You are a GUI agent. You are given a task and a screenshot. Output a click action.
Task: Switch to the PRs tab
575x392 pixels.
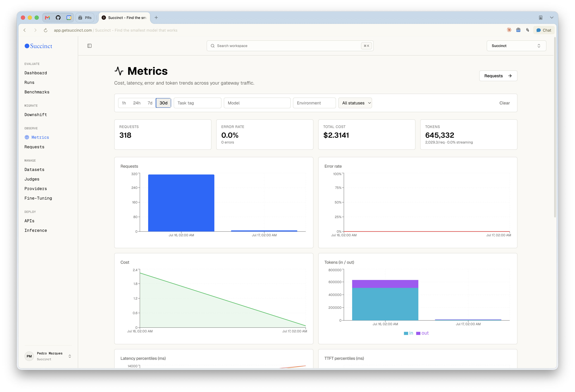(x=85, y=18)
